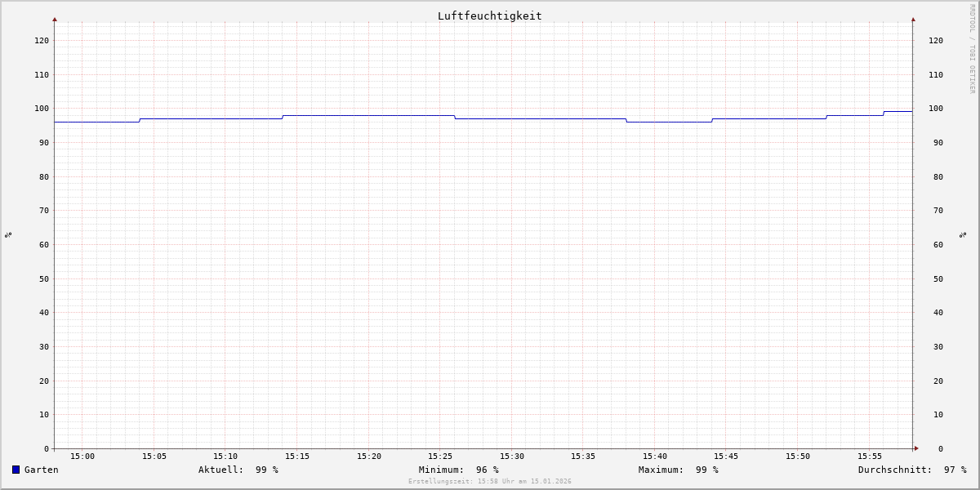Click the 15:10 time axis label
This screenshot has height=490, width=980.
tap(225, 456)
